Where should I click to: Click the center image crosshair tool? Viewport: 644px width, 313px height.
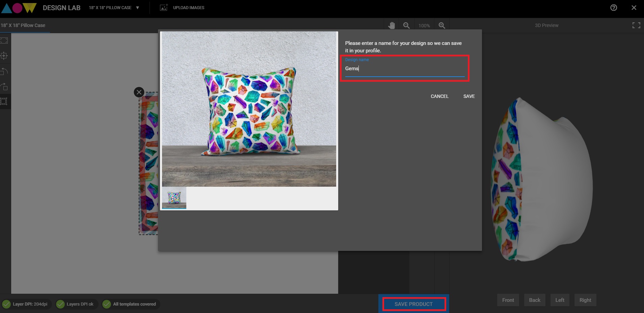click(4, 56)
